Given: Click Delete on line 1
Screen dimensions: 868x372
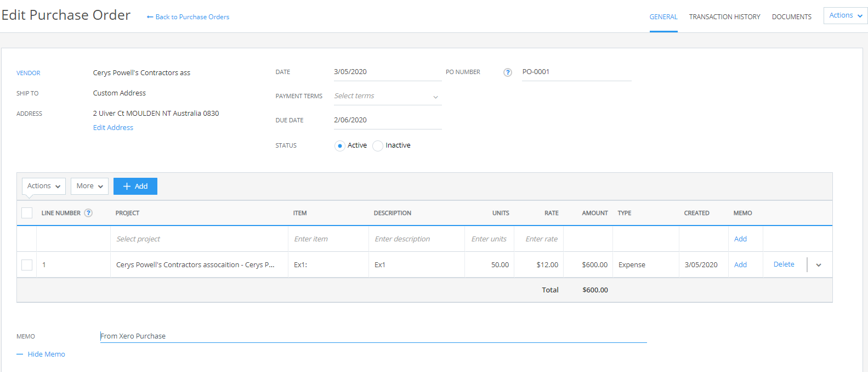Looking at the screenshot, I should point(784,264).
